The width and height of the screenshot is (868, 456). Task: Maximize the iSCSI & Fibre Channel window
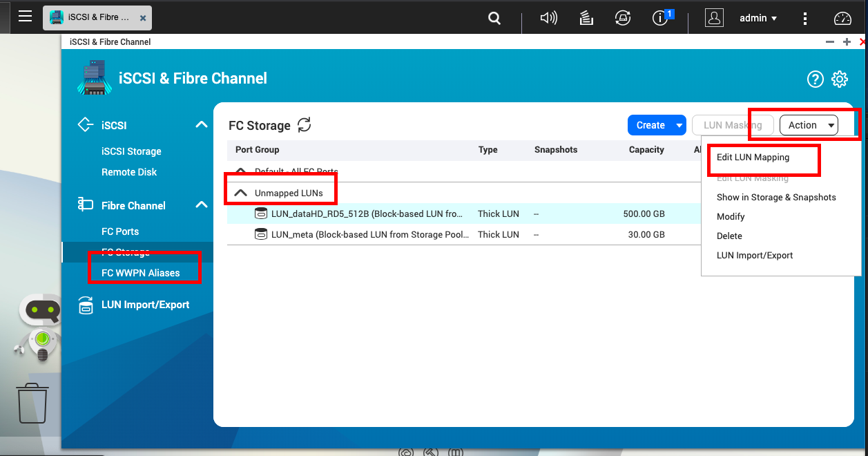pos(847,42)
